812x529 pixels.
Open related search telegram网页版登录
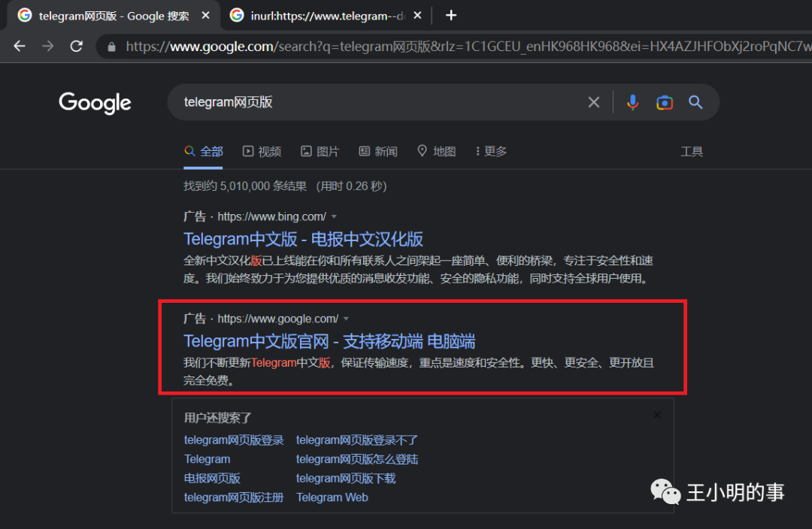[x=234, y=440]
